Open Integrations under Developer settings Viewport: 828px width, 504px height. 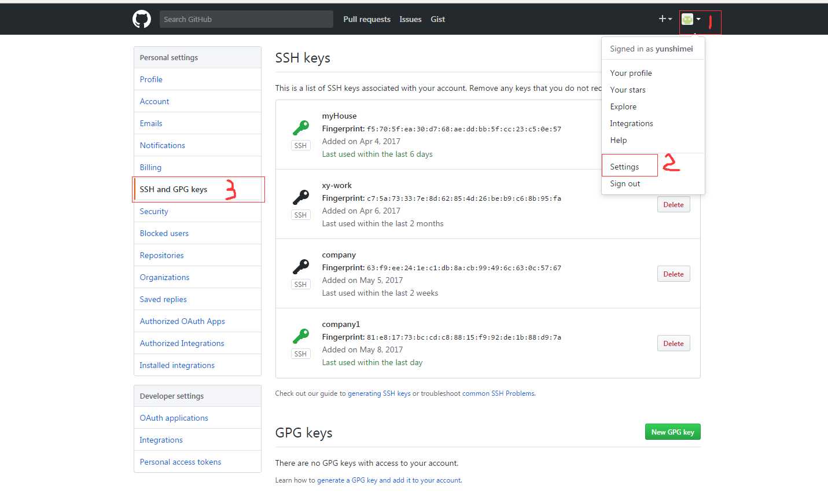(197, 440)
